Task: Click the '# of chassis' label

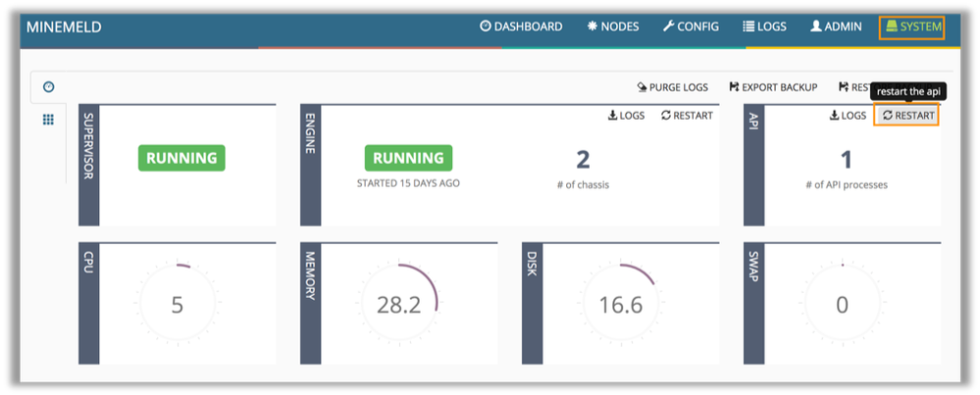Action: [583, 184]
